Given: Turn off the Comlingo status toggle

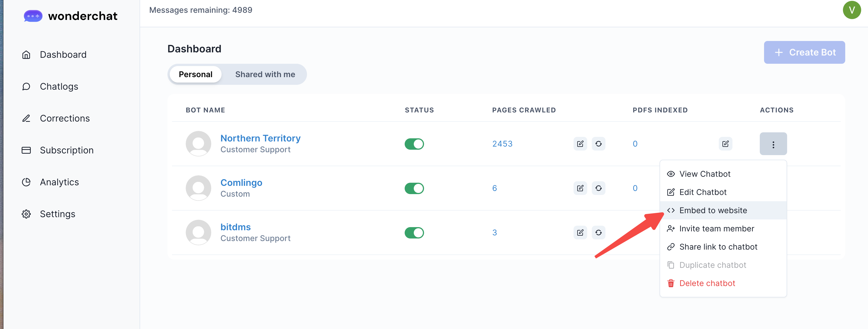Looking at the screenshot, I should 414,188.
